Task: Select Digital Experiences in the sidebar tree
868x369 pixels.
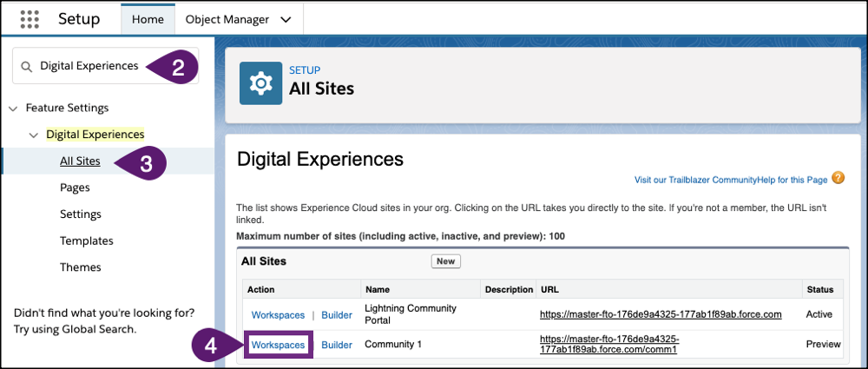Action: coord(95,134)
